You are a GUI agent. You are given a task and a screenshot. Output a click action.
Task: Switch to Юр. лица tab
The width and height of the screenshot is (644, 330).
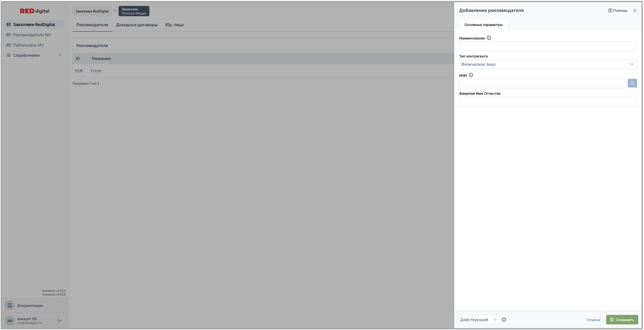coord(174,25)
